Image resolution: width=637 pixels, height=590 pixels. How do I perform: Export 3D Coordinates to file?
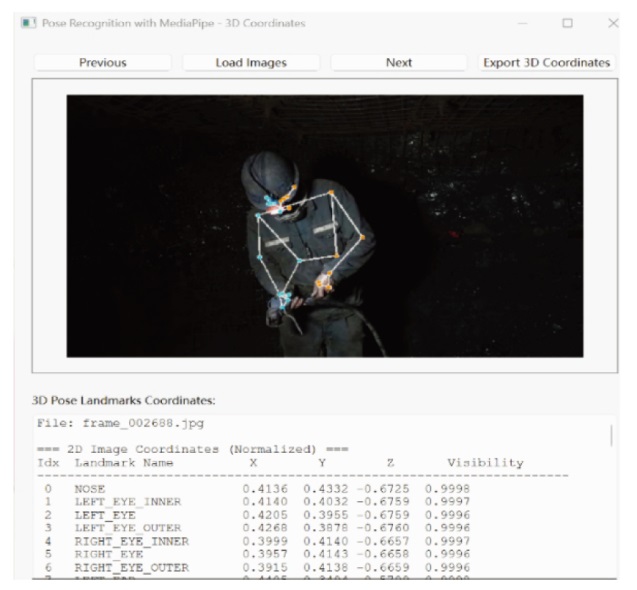tap(546, 63)
